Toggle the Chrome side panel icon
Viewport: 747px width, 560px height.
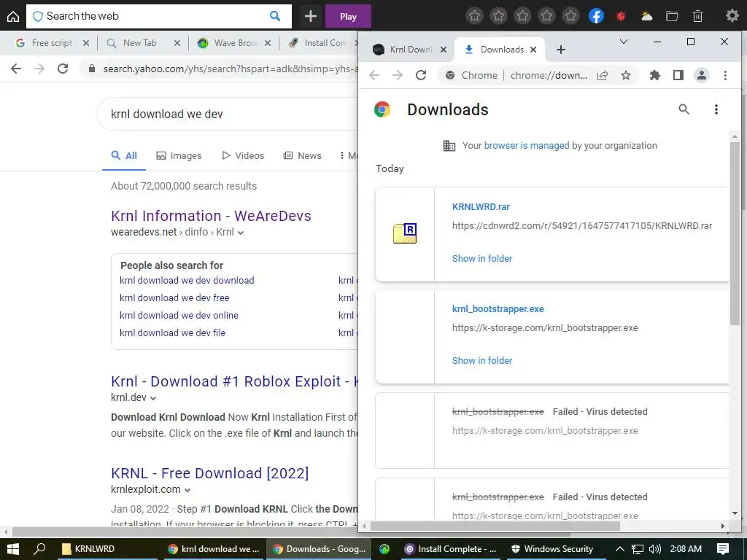point(678,75)
